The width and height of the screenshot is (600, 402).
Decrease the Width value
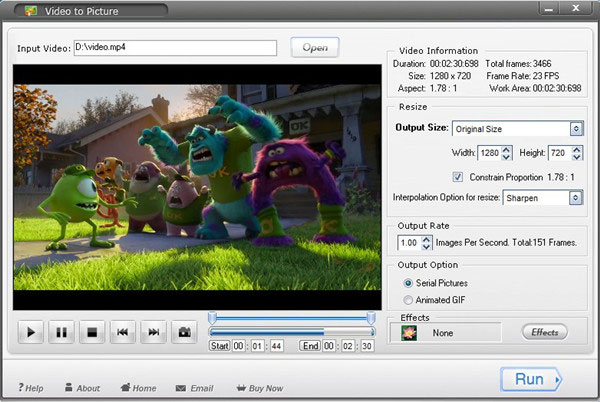[506, 157]
